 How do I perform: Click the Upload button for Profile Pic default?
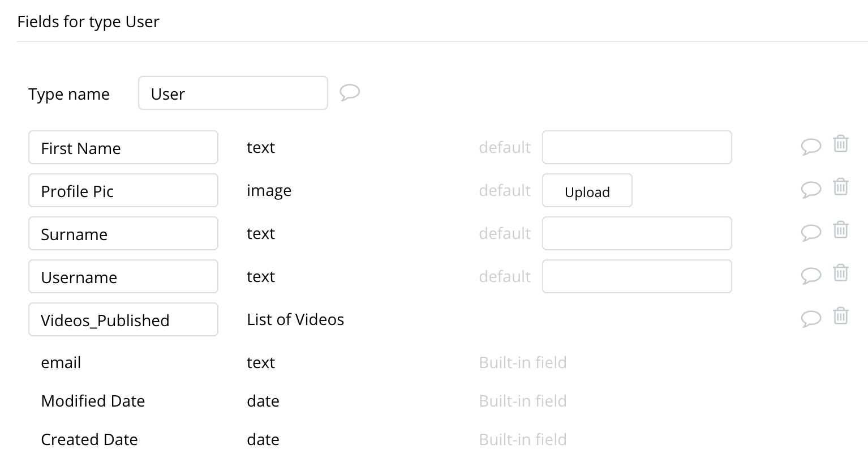587,191
